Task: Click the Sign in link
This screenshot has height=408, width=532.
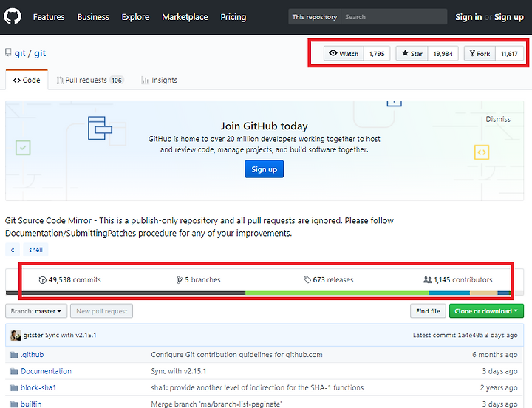Action: (x=468, y=17)
